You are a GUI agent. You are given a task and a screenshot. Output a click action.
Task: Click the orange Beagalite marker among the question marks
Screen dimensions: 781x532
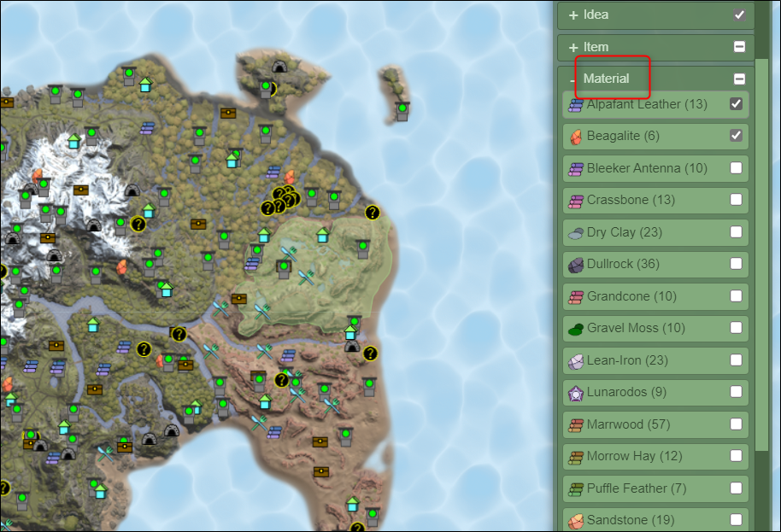290,177
